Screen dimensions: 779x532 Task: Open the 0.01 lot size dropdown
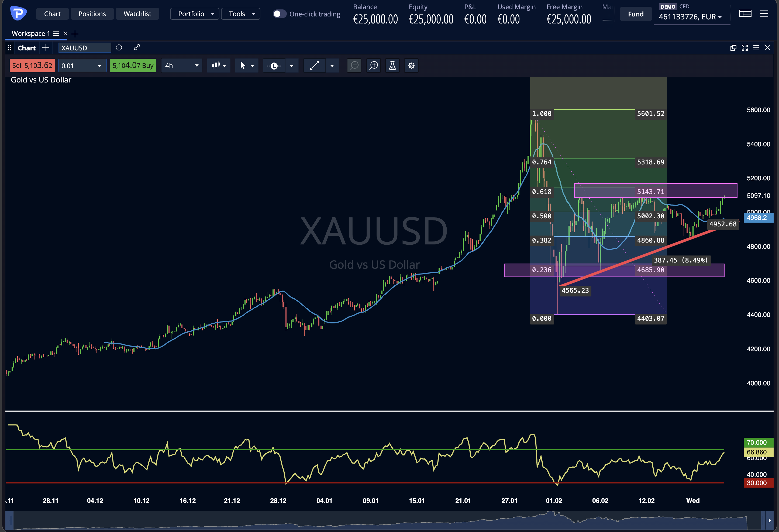[82, 65]
